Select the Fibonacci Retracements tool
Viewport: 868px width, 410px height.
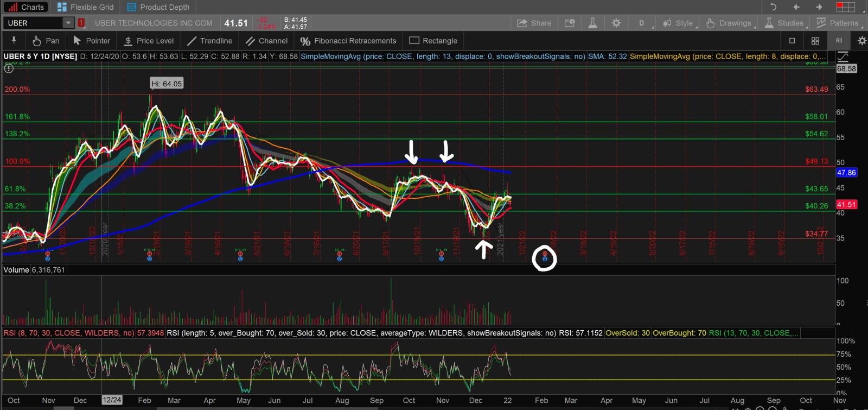pos(348,41)
